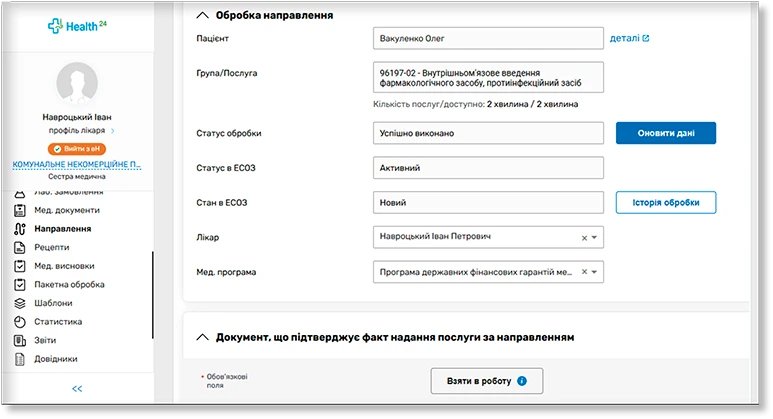Screen dimensions: 773x419
Task: Collapse the 'Обробка направлення' section
Action: [203, 15]
